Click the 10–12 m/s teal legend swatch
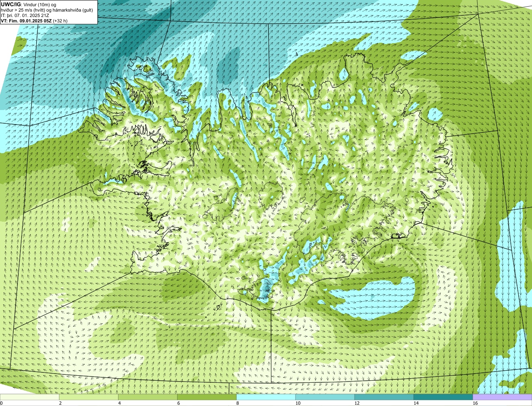This screenshot has width=532, height=406. point(325,397)
